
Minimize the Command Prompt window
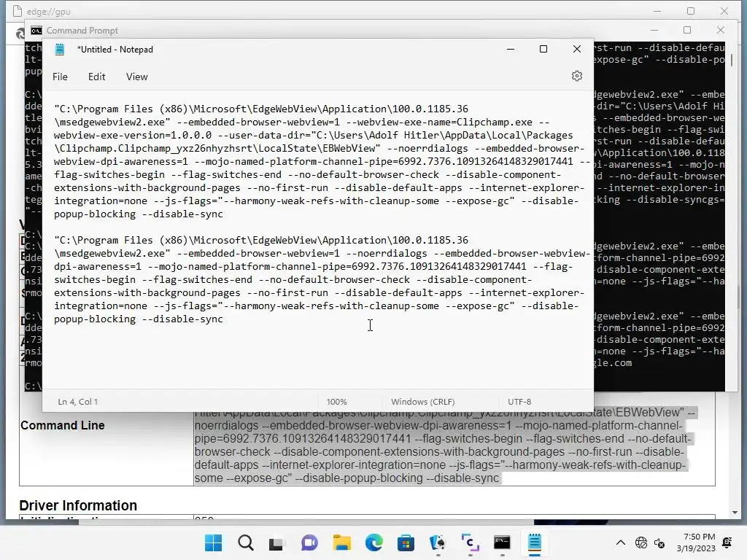point(654,30)
